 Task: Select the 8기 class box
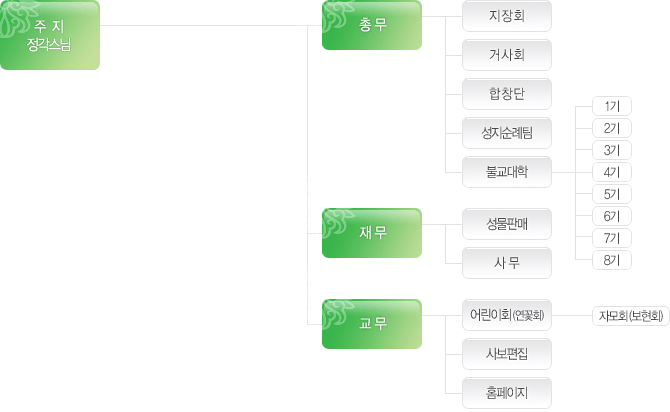point(612,260)
